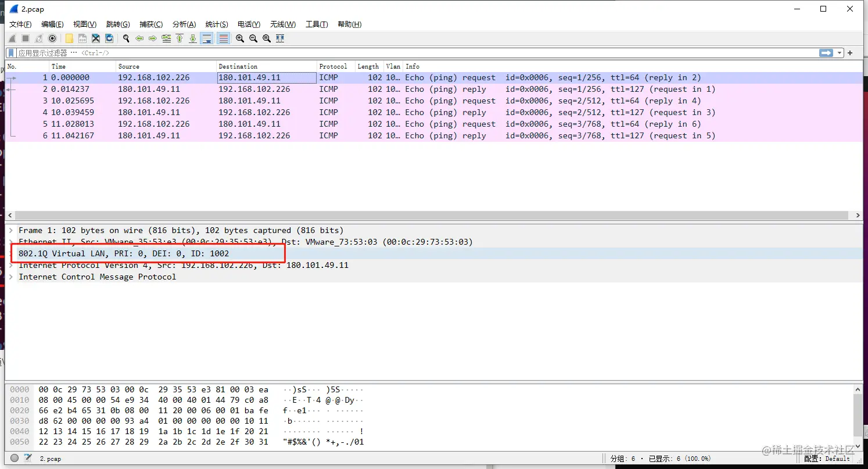Go forward in packet history
Screen dimensions: 868x469
tap(153, 38)
